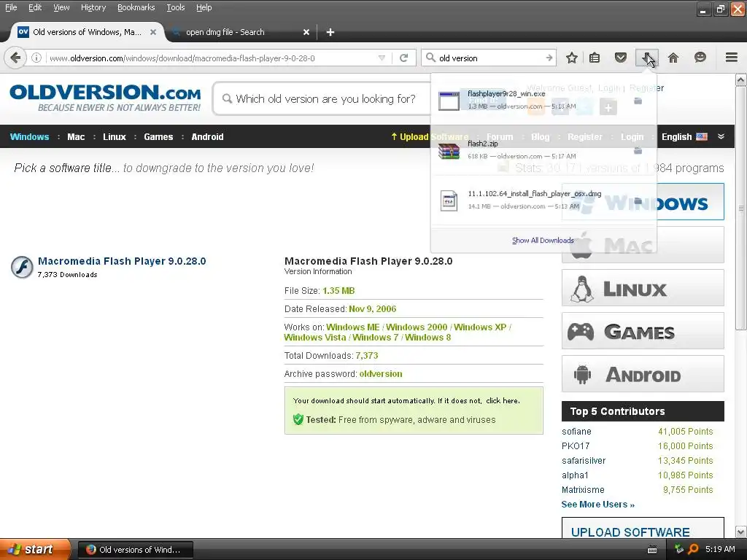This screenshot has height=560, width=747.
Task: Open containing folder for the osx.dmg download
Action: (x=638, y=201)
